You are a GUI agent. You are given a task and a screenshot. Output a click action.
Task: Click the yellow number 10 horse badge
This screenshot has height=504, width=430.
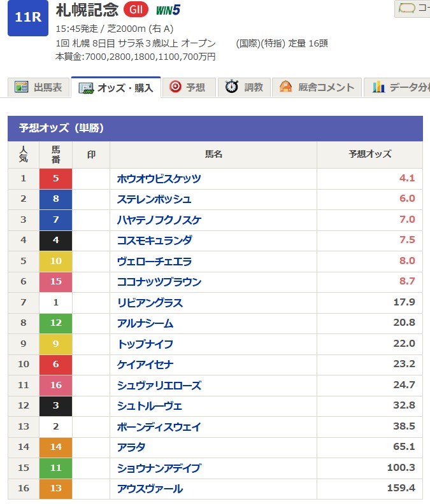(55, 261)
